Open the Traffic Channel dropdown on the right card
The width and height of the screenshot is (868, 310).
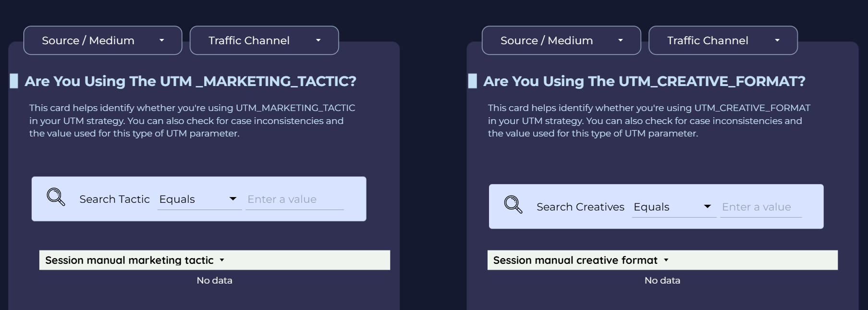point(722,40)
